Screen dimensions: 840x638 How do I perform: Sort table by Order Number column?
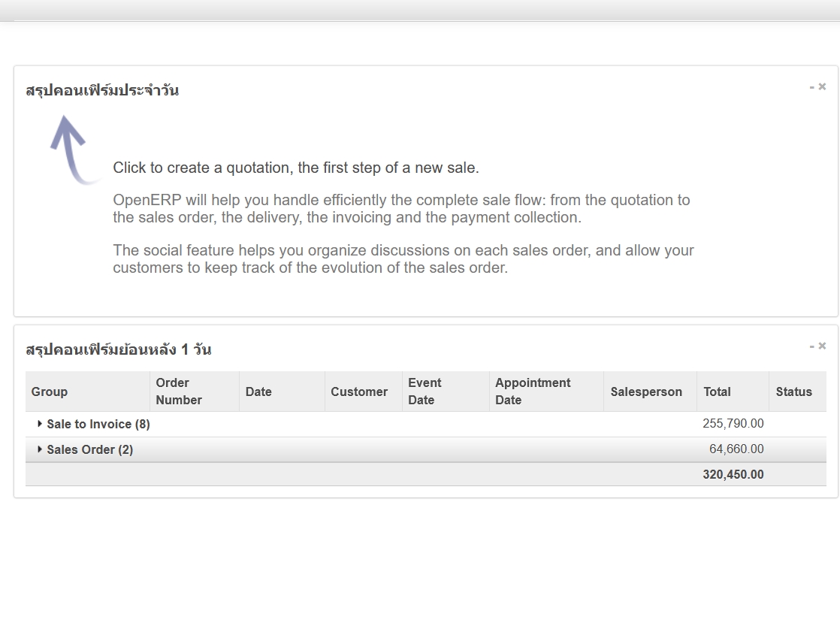click(x=179, y=392)
